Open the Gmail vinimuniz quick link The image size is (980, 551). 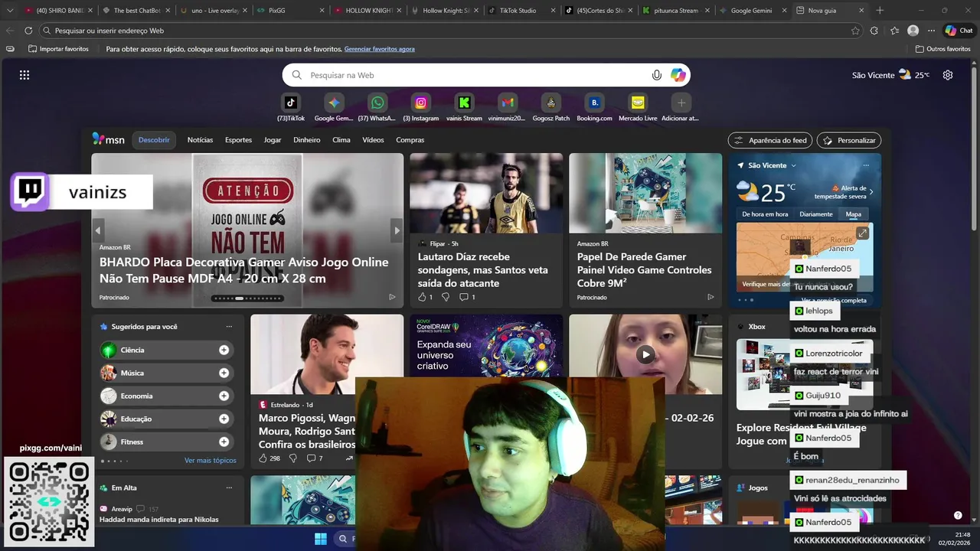pyautogui.click(x=508, y=103)
